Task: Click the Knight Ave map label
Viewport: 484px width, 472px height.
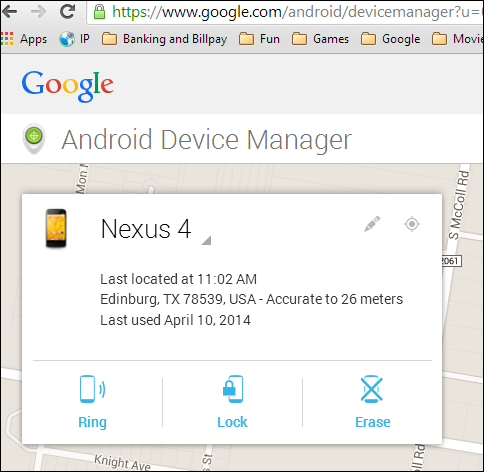Action: tap(122, 462)
